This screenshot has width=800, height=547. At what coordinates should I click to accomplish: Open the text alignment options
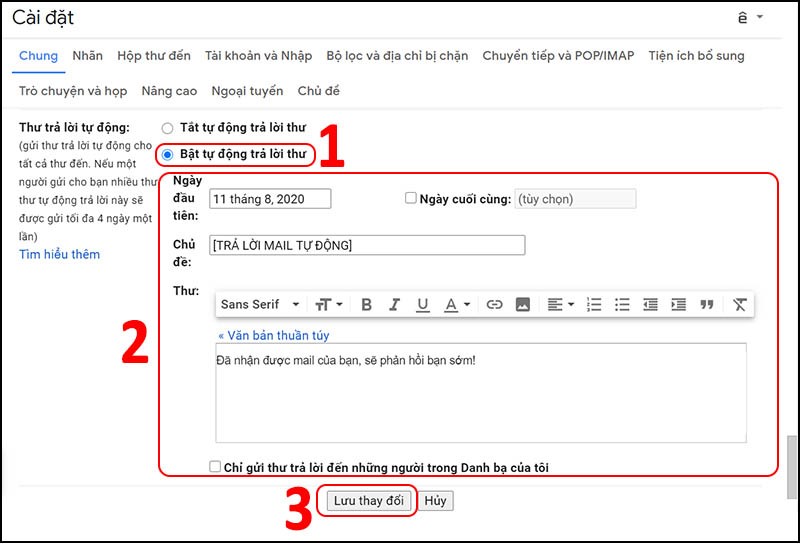(561, 305)
